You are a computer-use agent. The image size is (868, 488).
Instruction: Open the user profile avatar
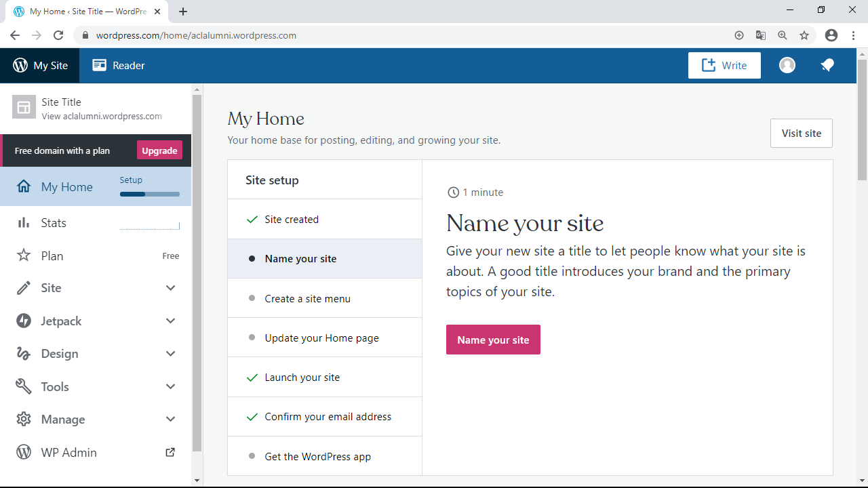coord(787,65)
